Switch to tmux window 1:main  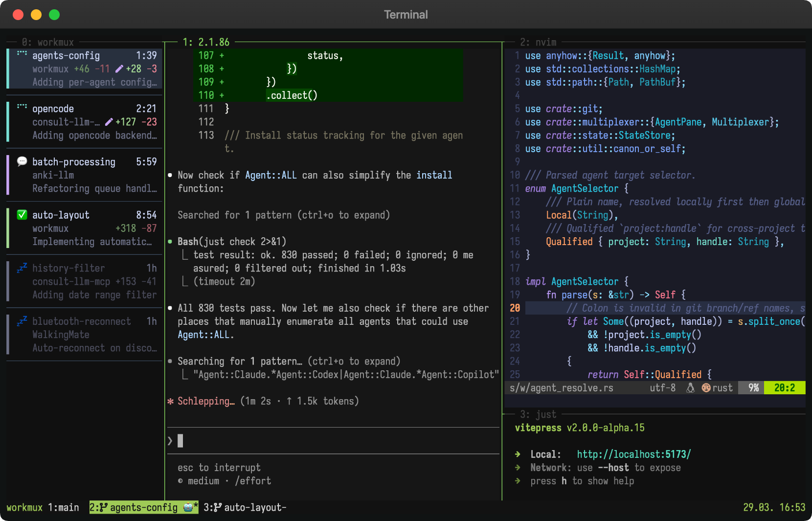click(x=63, y=508)
